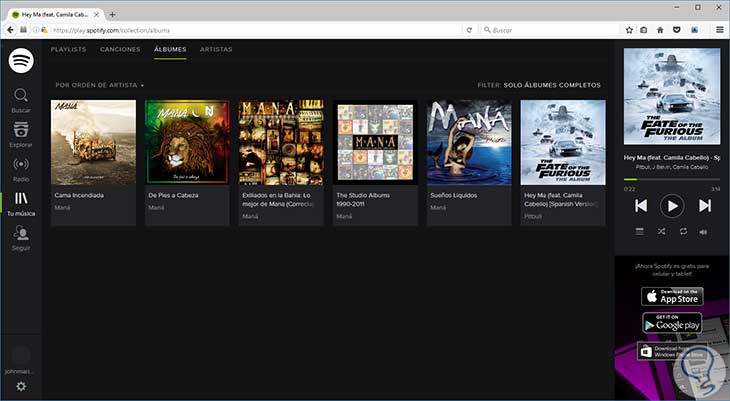Viewport: 730px width, 401px height.
Task: Reload the page
Action: coord(469,30)
